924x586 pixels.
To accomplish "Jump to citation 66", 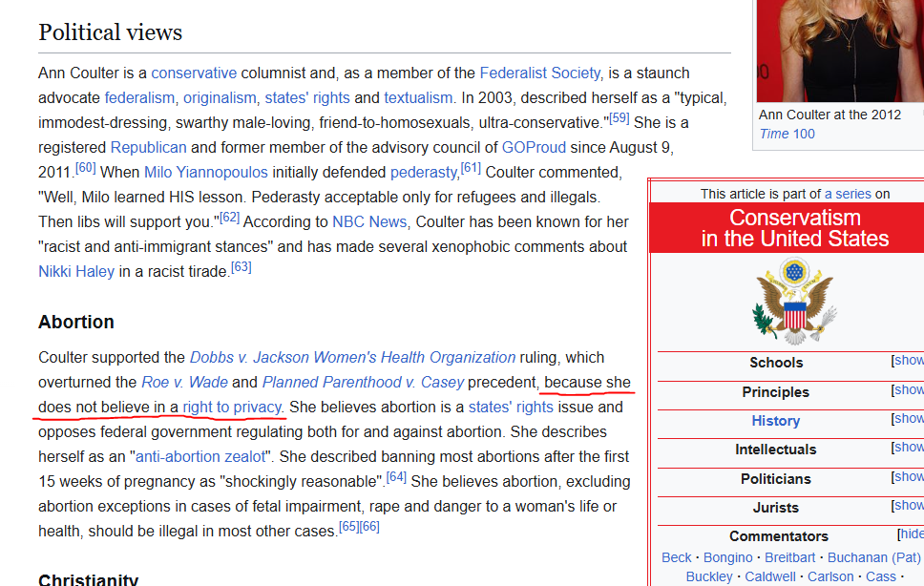I will coord(369,526).
